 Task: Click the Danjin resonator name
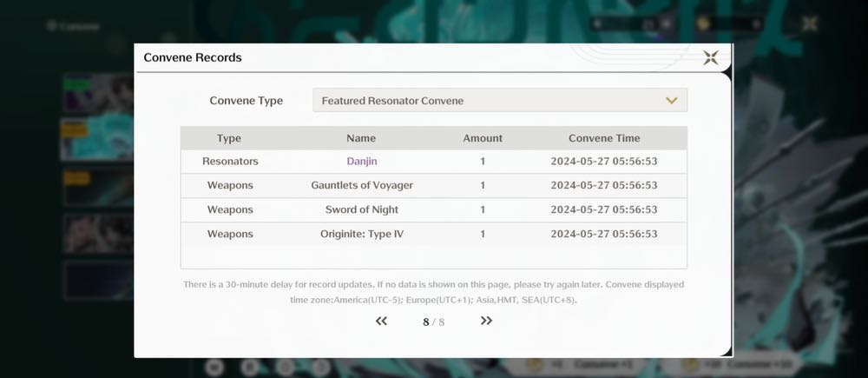(361, 162)
